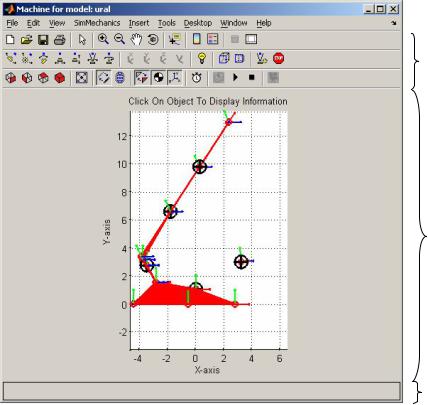Stop simulation with the square stop button
The height and width of the screenshot is (405, 428).
pos(252,78)
